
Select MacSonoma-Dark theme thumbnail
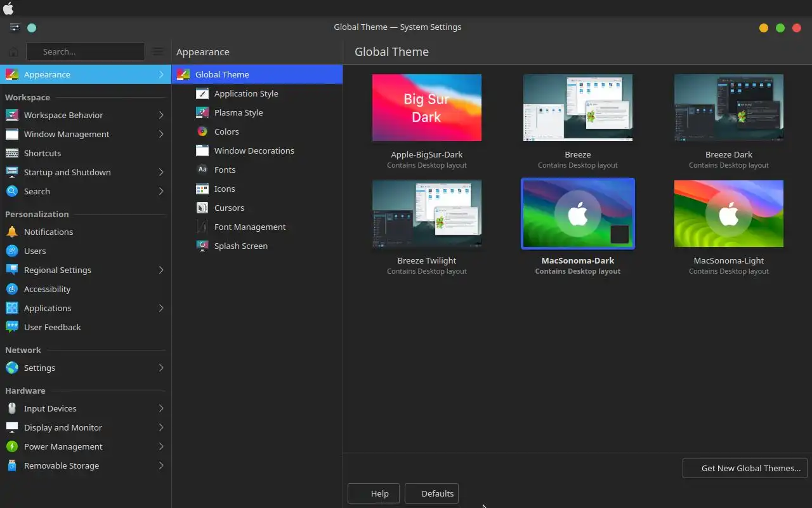pyautogui.click(x=578, y=213)
